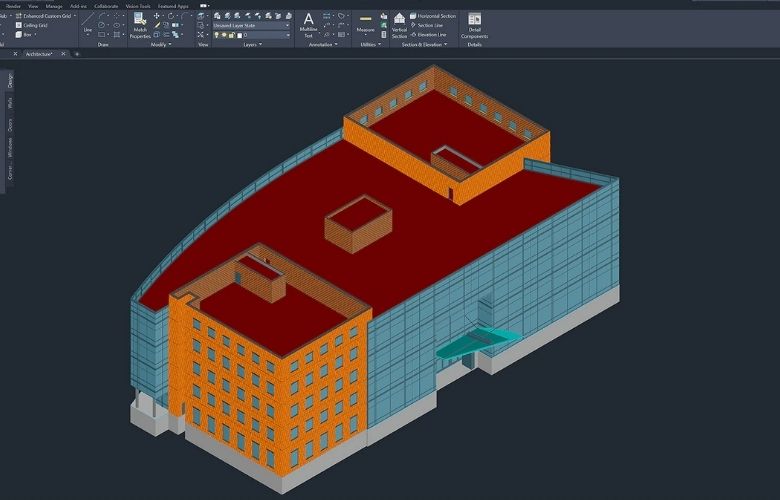
Task: Add a new drawing tab with plus
Action: point(77,54)
